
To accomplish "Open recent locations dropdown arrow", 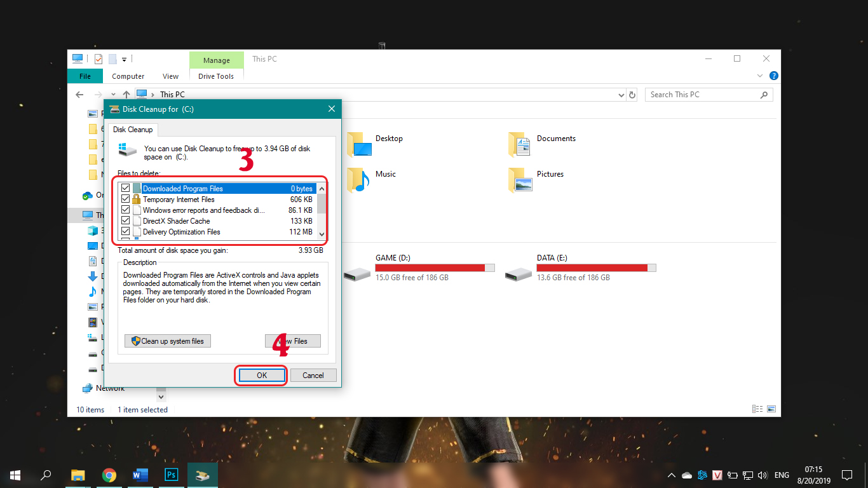I will coord(113,95).
